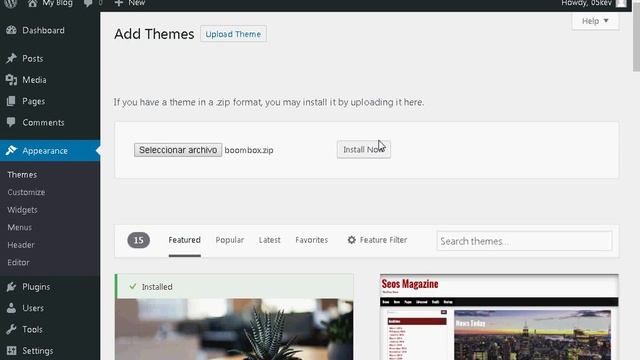Click the WordPress logo icon
The width and height of the screenshot is (640, 360).
(x=11, y=4)
